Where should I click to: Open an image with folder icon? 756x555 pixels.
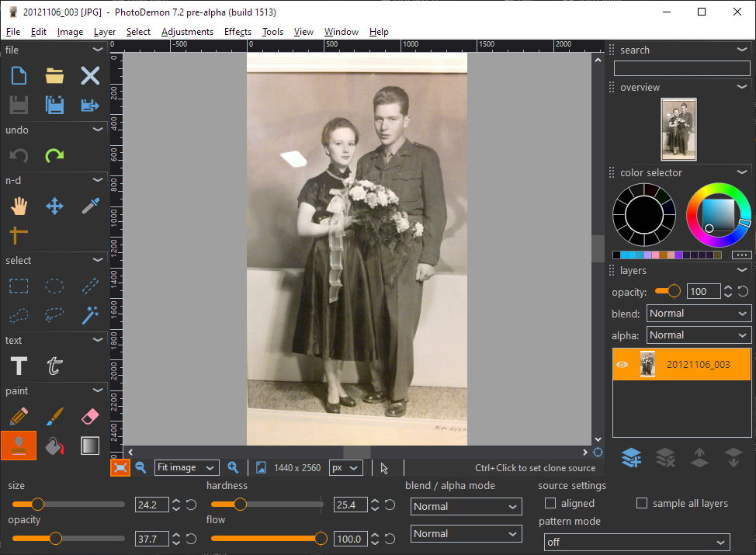tap(54, 76)
